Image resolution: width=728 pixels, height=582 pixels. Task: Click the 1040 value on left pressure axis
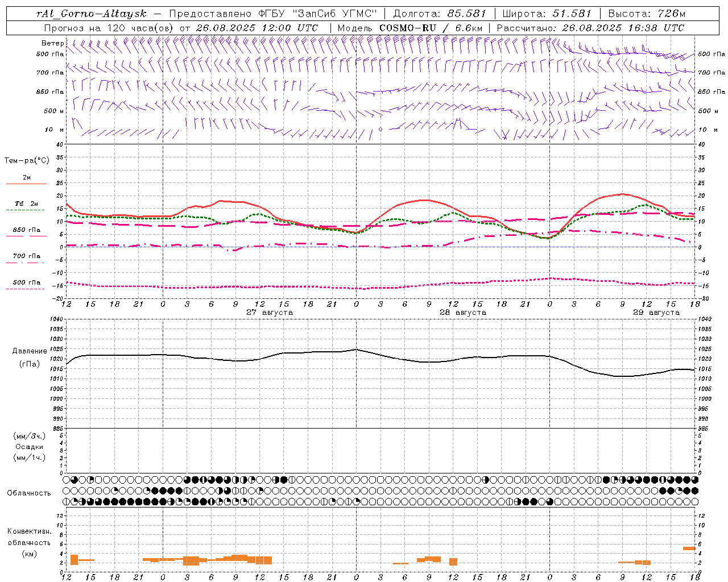click(56, 319)
